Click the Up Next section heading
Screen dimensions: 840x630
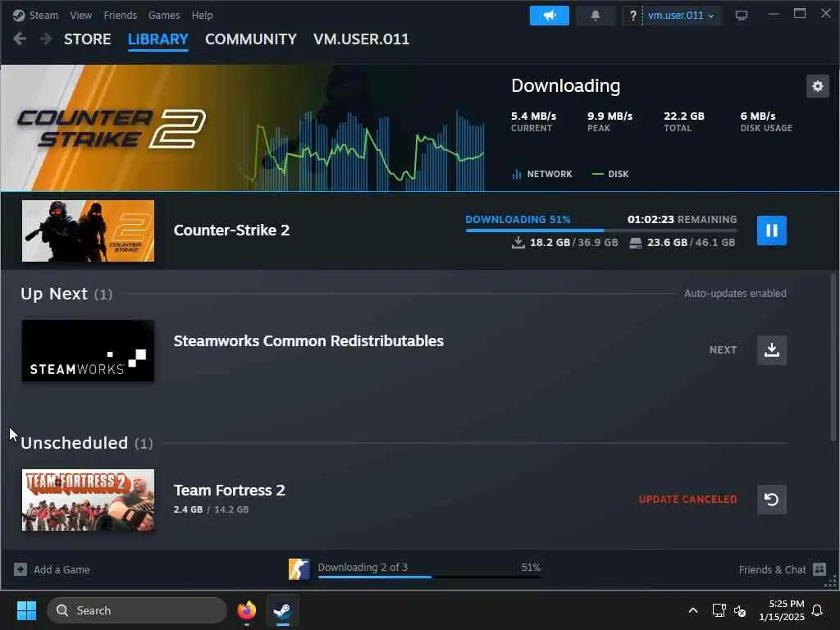[66, 294]
